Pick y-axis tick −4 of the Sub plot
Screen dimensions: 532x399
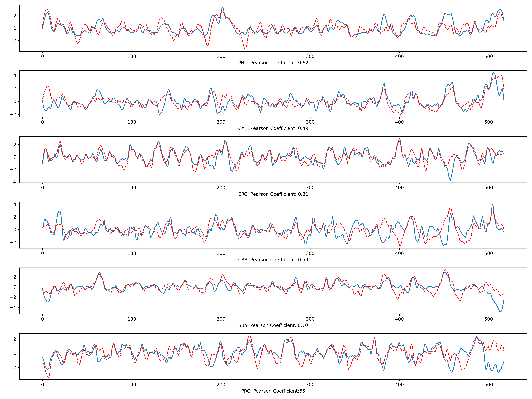tap(13, 308)
